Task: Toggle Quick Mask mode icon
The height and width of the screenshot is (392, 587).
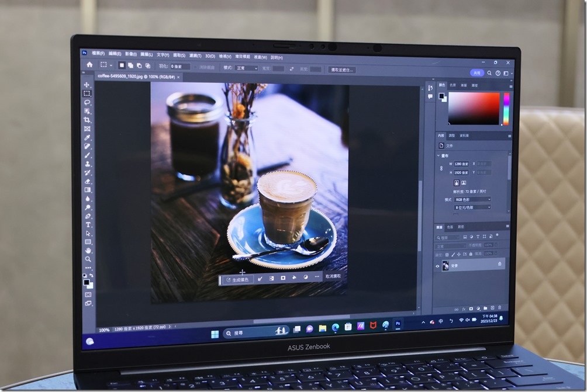Action: 88,295
